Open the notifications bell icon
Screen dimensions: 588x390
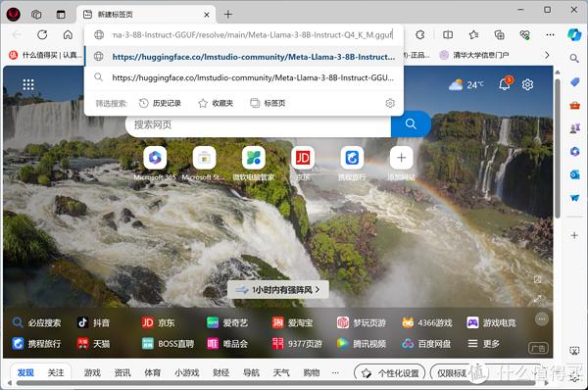coord(505,84)
